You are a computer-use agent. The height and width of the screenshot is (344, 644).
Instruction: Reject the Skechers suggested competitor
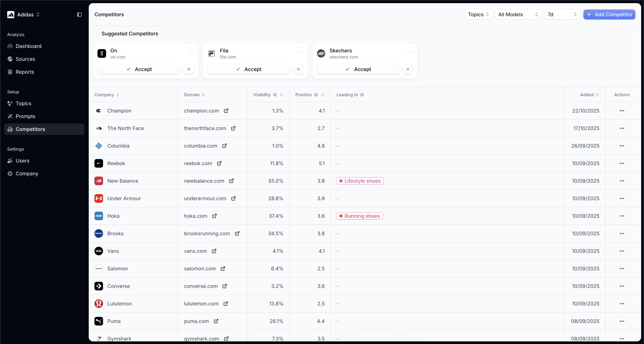coord(408,69)
